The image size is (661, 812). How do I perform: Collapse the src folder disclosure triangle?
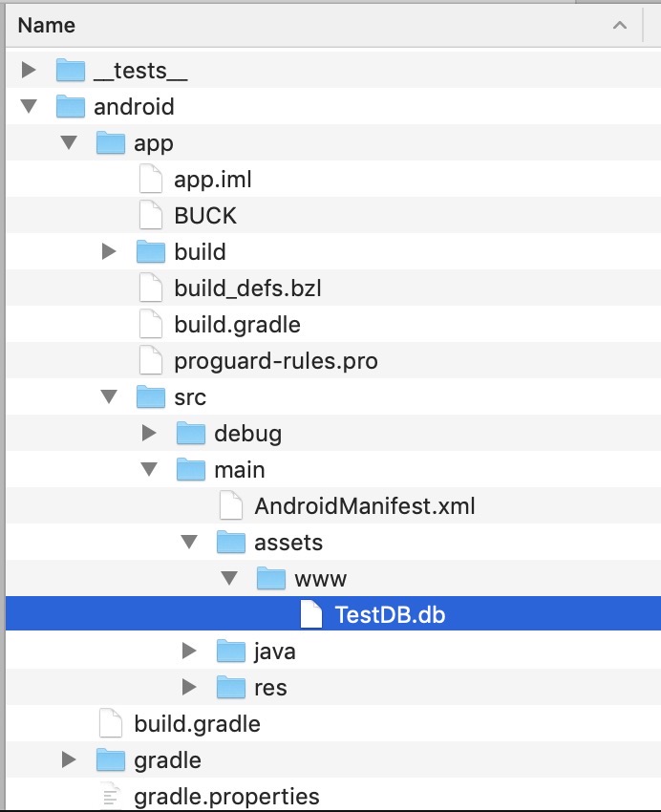pyautogui.click(x=109, y=396)
